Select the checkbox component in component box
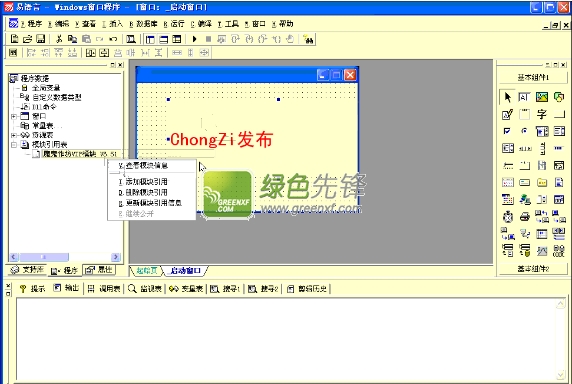 pos(507,131)
